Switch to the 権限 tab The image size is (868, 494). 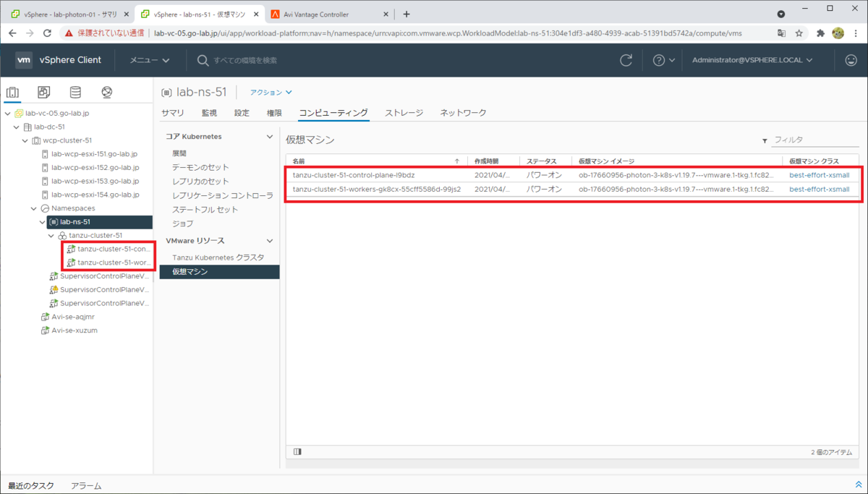coord(274,113)
